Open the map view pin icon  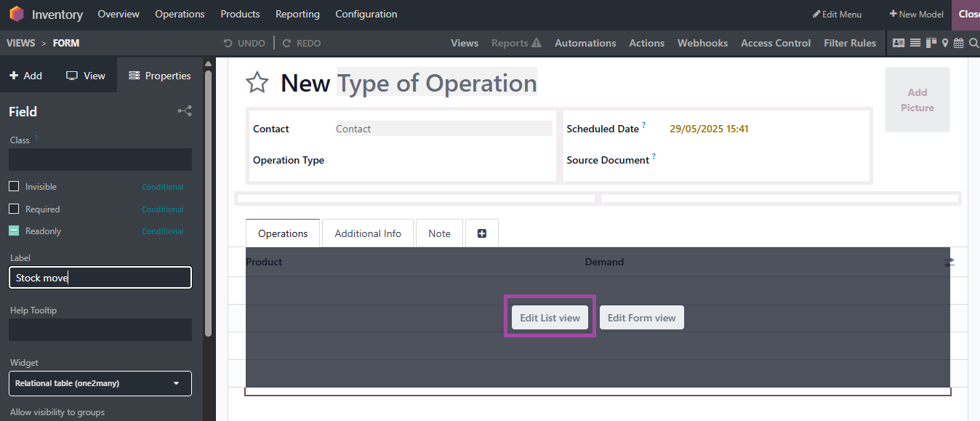pos(945,43)
